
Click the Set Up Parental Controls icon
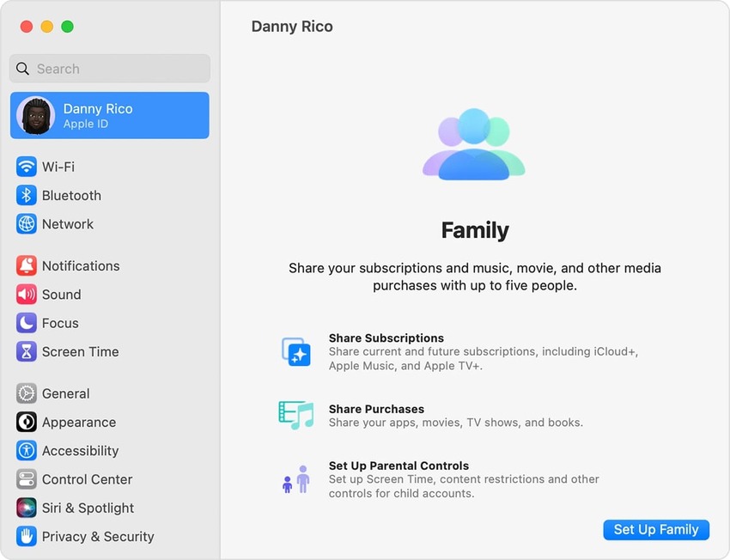tap(296, 479)
